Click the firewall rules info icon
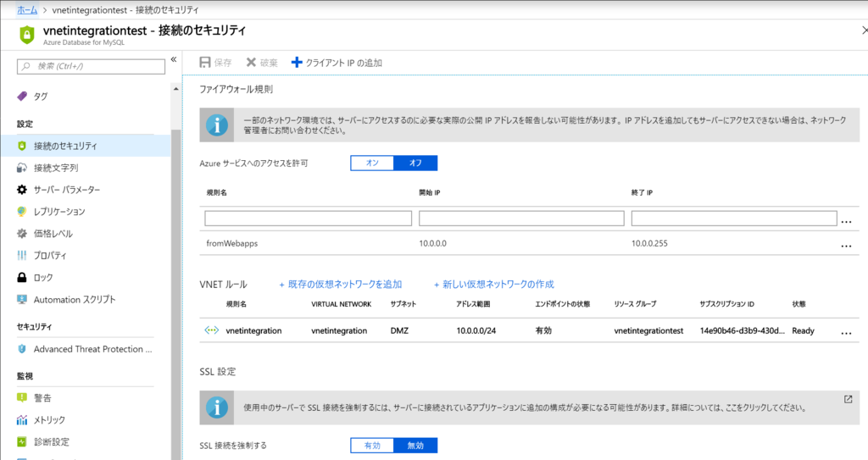Viewport: 868px width, 460px height. tap(217, 125)
